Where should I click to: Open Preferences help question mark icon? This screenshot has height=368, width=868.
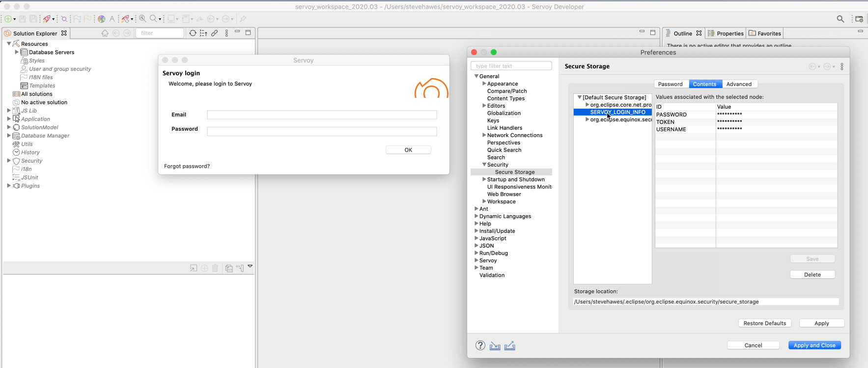pyautogui.click(x=480, y=345)
